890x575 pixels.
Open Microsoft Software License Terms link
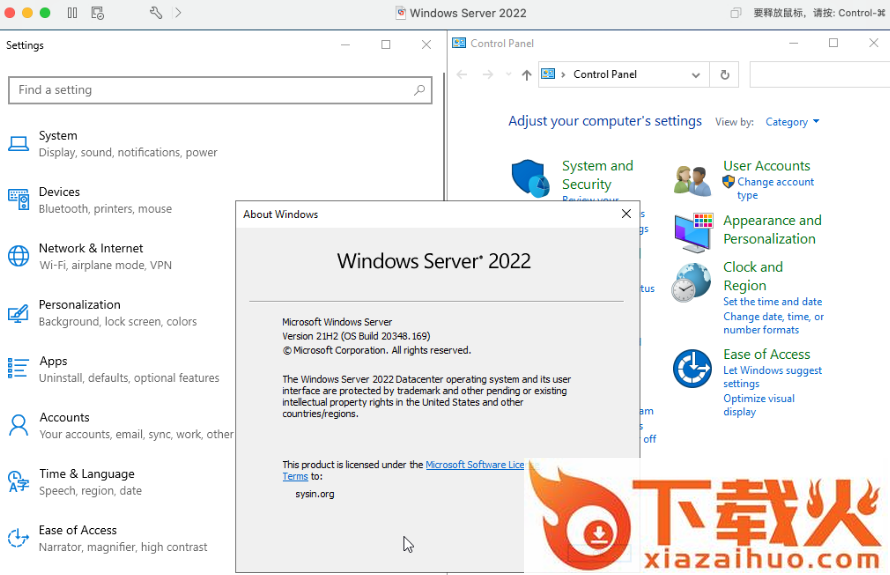click(475, 465)
